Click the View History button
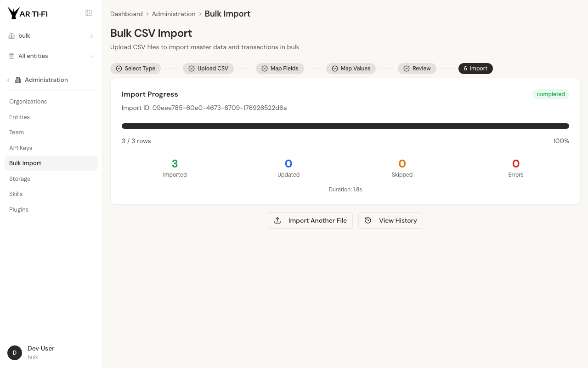The height and width of the screenshot is (368, 588). [390, 220]
